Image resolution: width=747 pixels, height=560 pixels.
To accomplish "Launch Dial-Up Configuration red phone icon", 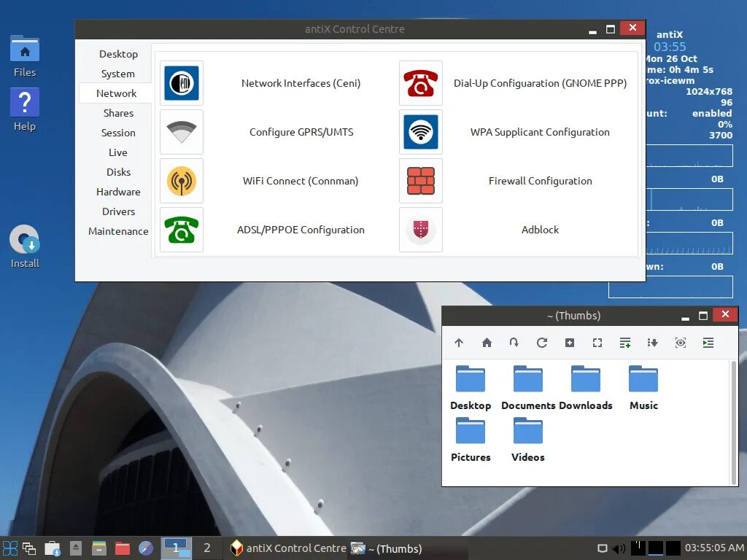I will (421, 83).
